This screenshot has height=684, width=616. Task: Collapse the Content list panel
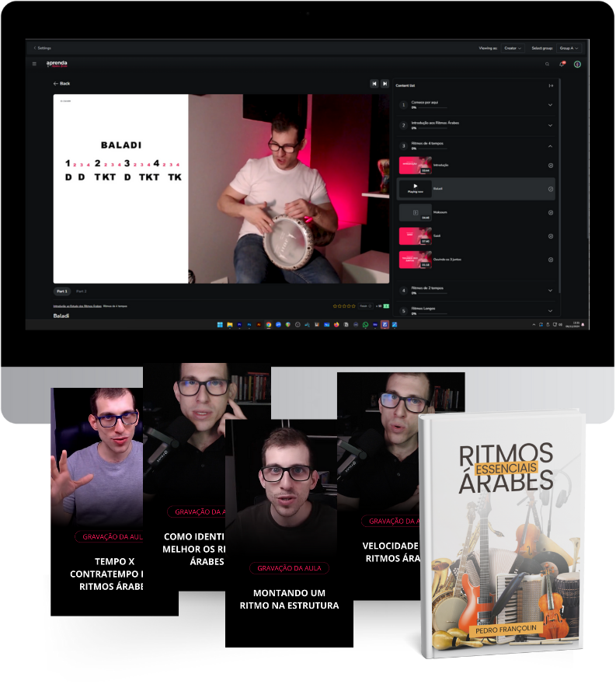point(551,85)
